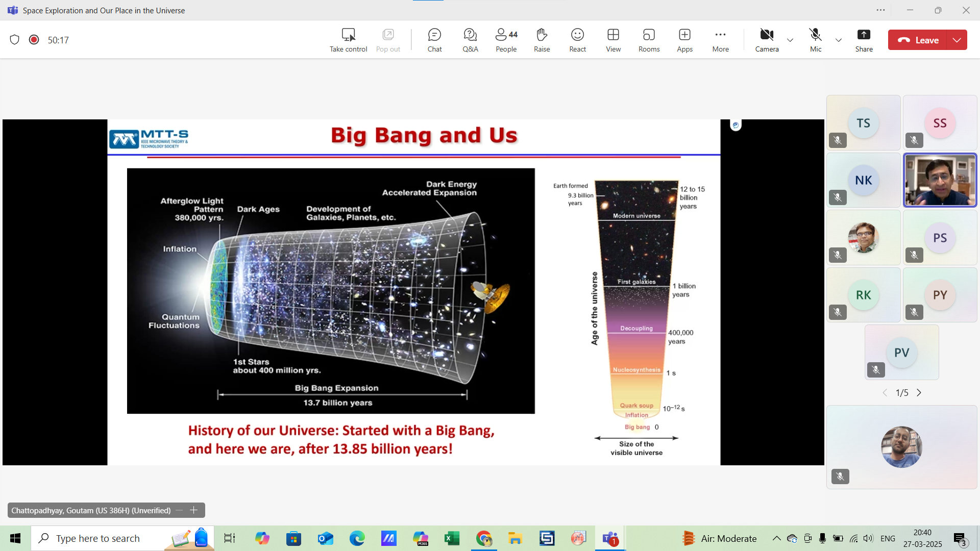Turn on the Camera
This screenshot has height=551, width=980.
[x=767, y=40]
